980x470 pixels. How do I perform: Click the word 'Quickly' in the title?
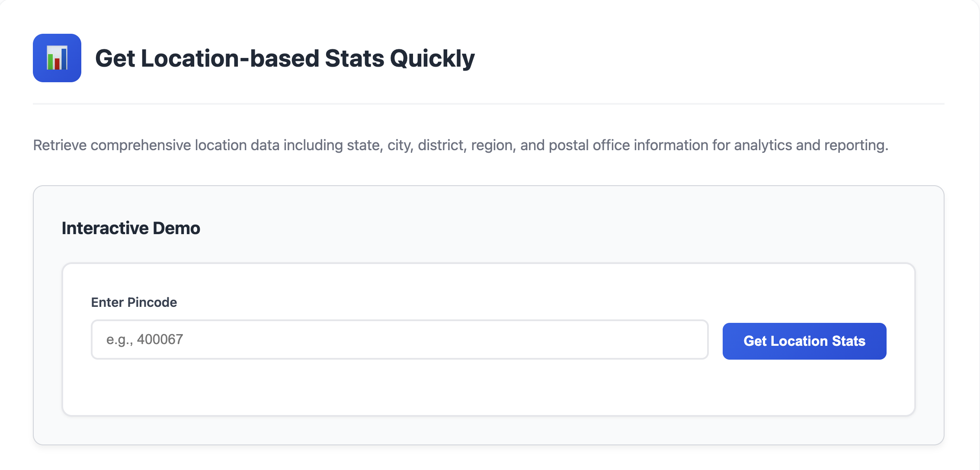click(x=432, y=58)
